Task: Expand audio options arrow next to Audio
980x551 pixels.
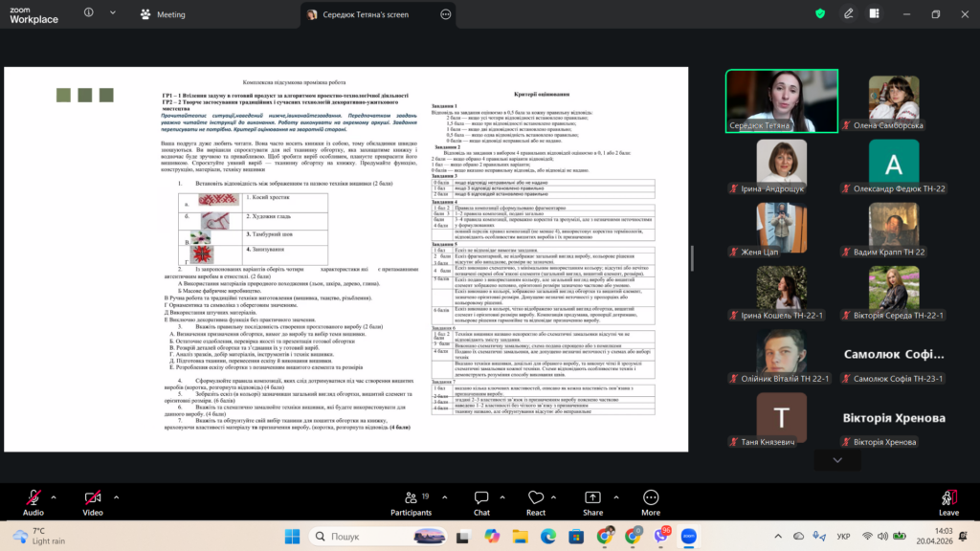Action: [54, 497]
